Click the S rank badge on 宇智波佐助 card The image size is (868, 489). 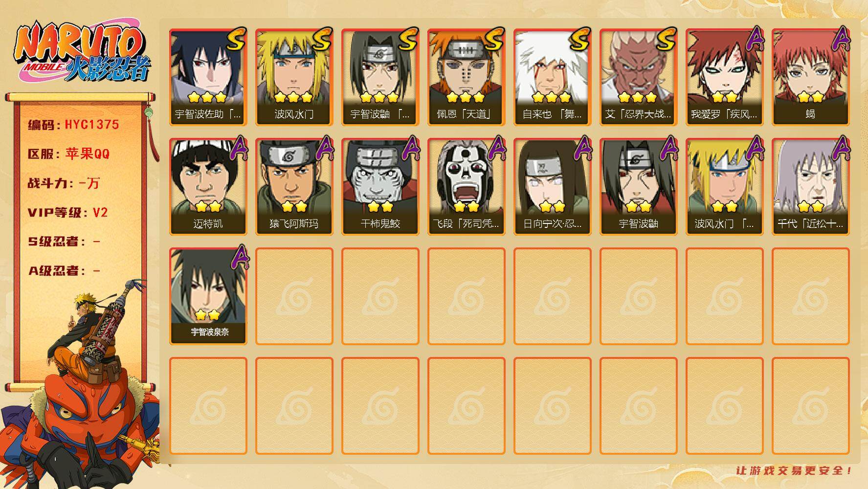(x=235, y=39)
